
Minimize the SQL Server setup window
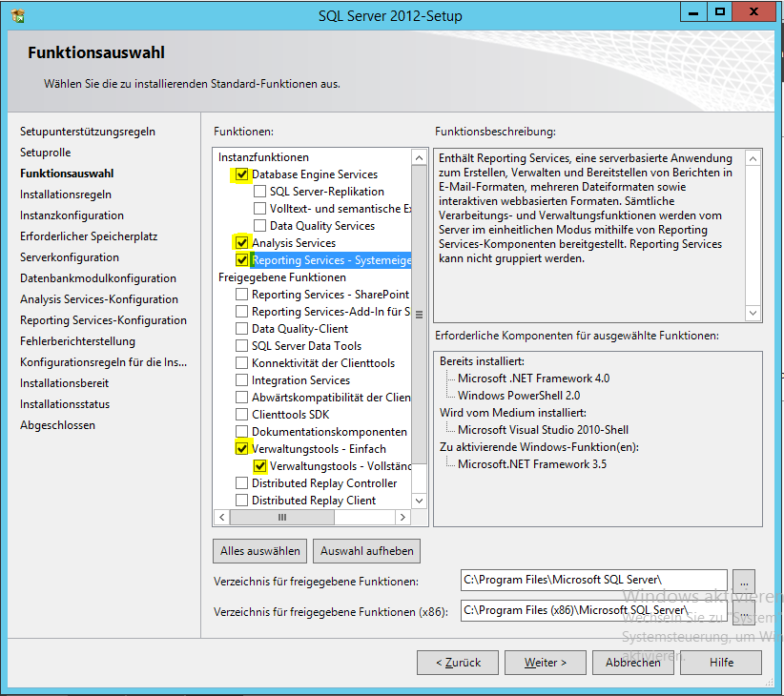pyautogui.click(x=693, y=12)
